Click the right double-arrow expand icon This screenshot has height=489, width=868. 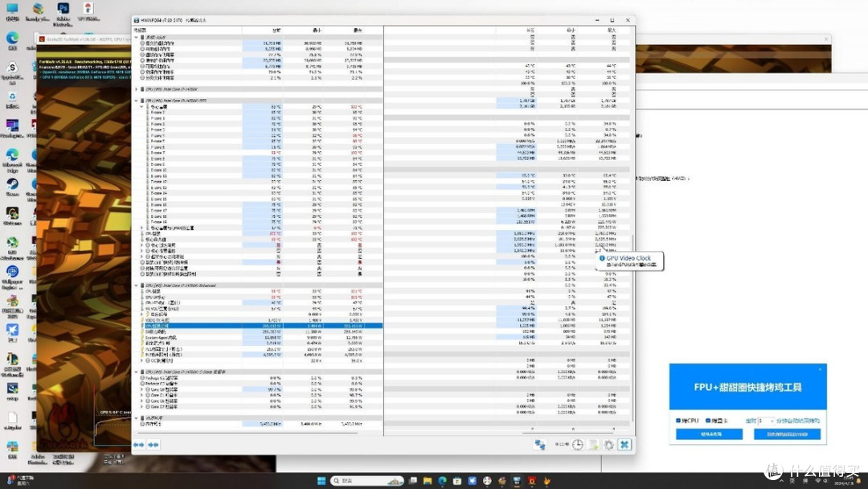pyautogui.click(x=154, y=445)
